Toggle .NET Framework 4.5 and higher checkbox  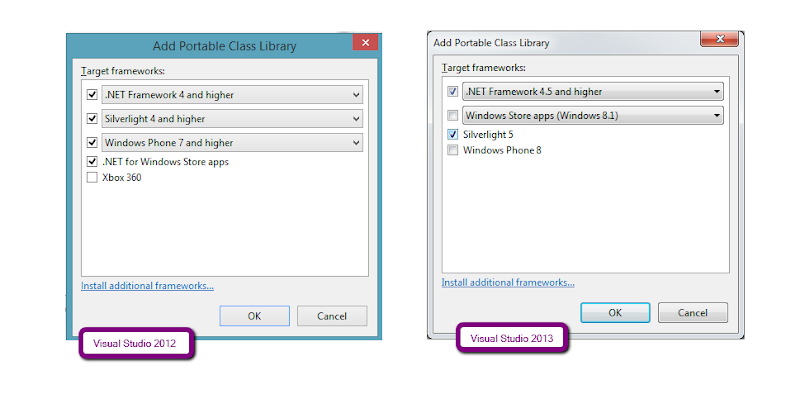[x=453, y=91]
